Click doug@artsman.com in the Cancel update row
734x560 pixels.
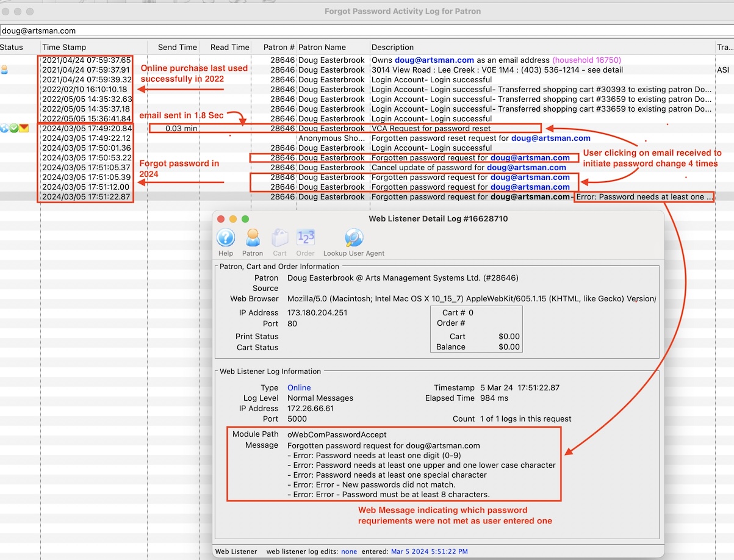[526, 167]
